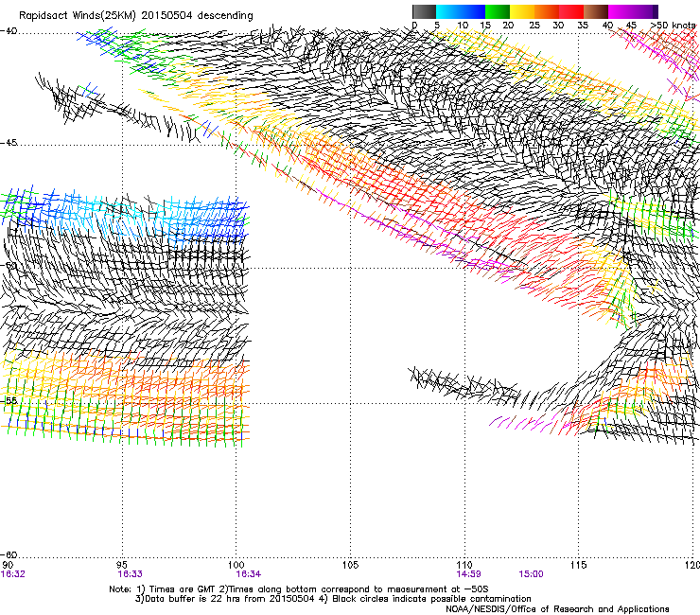Click the '>50 knots' legend label
Viewport: 700px width, 615px height.
pyautogui.click(x=673, y=26)
